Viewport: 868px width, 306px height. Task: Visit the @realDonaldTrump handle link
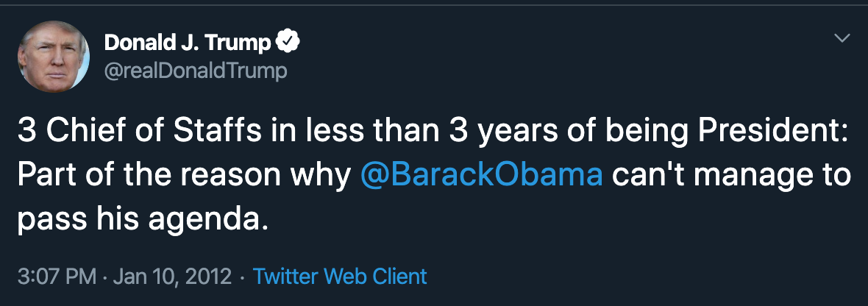pyautogui.click(x=196, y=71)
